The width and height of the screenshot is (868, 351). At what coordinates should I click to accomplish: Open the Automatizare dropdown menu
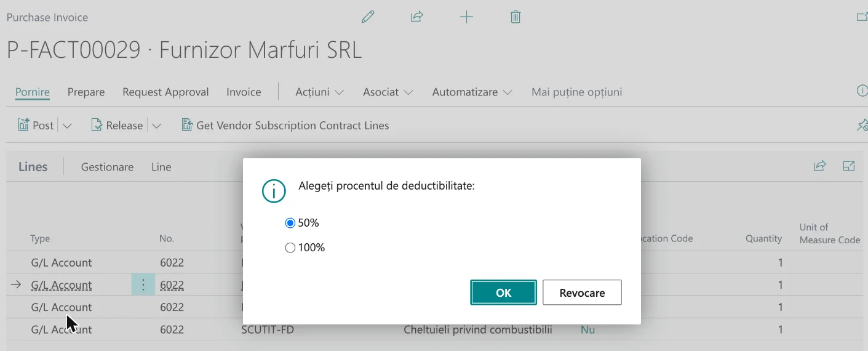[472, 92]
